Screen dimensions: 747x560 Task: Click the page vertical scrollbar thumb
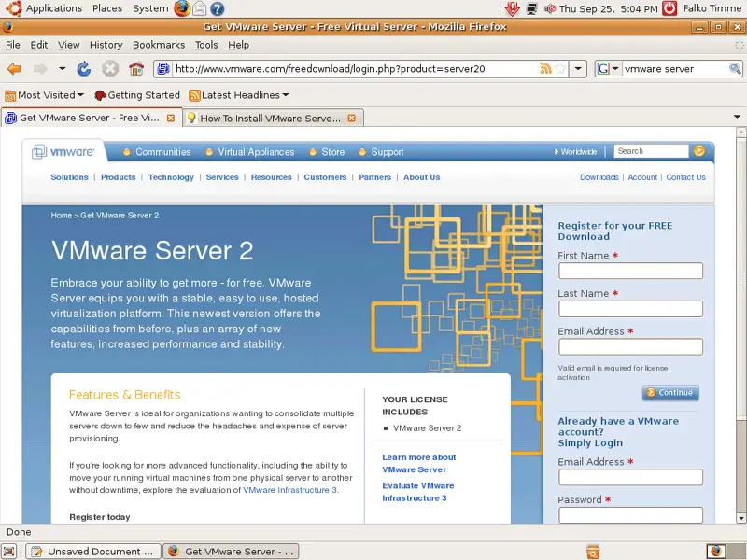(x=740, y=278)
